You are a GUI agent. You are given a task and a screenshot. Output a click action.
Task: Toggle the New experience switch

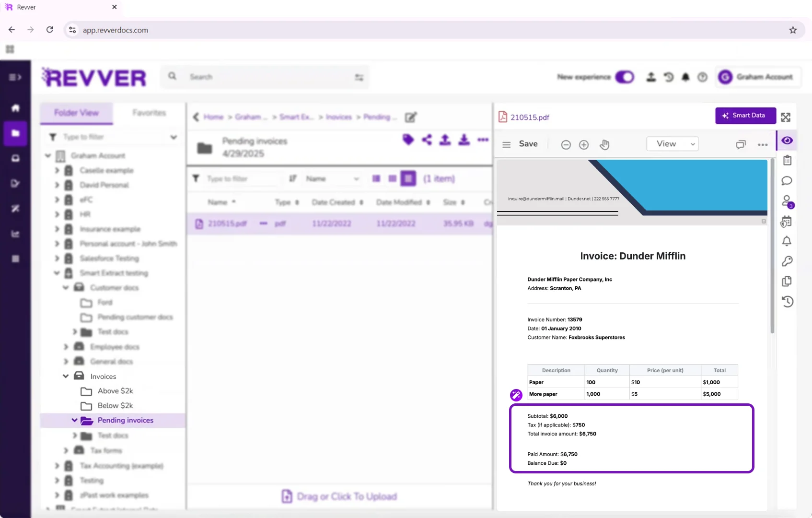(x=625, y=77)
